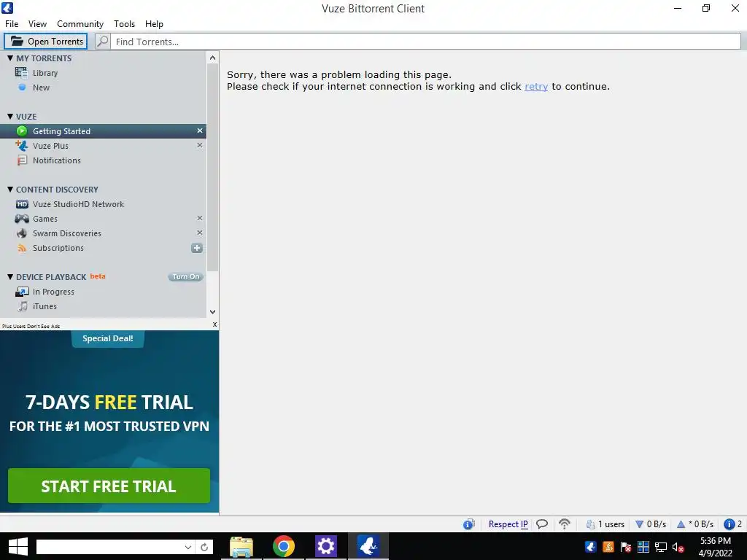
Task: Open the purple gear app in the taskbar
Action: pos(326,546)
